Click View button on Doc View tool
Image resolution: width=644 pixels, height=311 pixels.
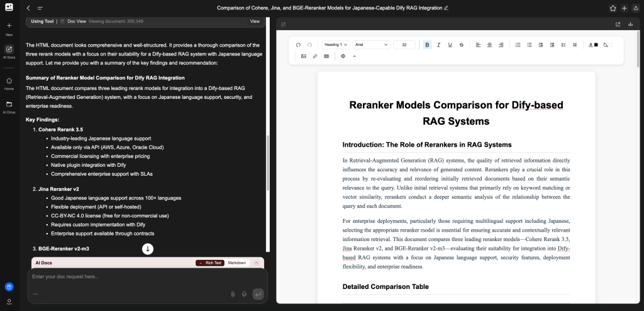point(255,21)
